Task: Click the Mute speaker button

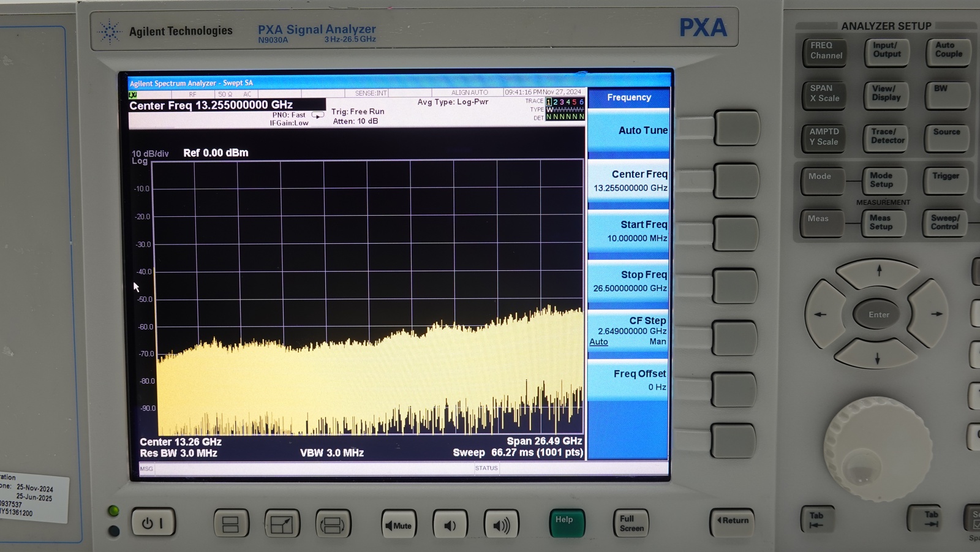Action: point(399,525)
